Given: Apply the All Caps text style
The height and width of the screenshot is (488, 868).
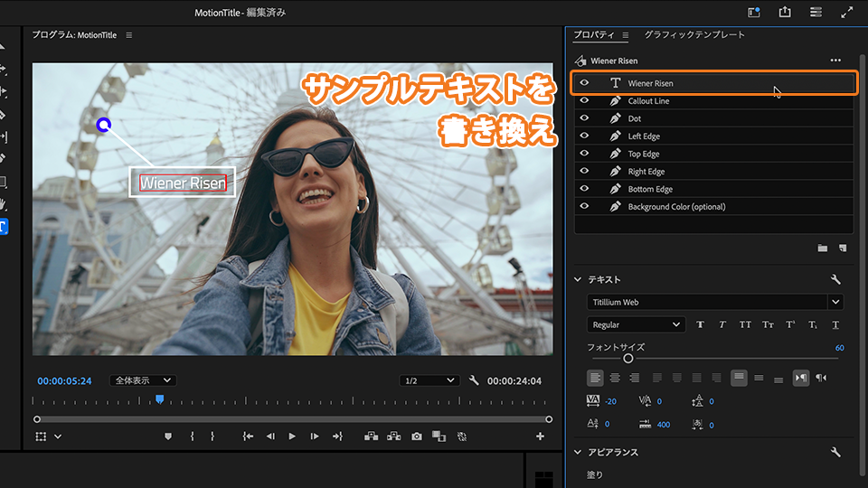Looking at the screenshot, I should 745,325.
